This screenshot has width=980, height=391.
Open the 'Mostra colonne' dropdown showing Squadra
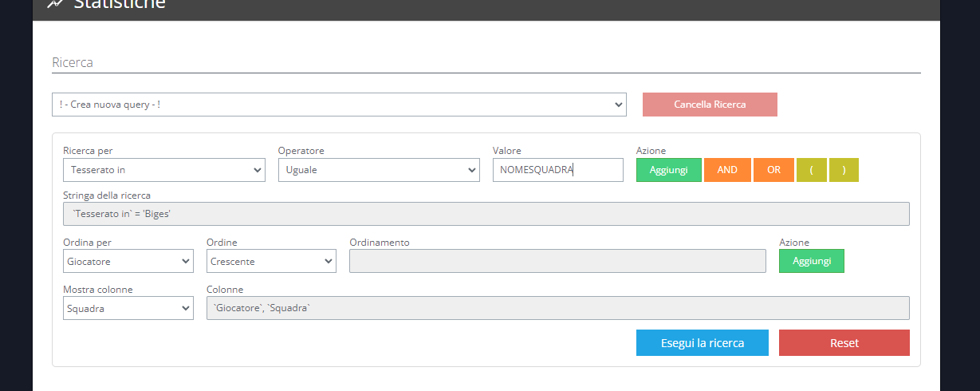pos(128,308)
